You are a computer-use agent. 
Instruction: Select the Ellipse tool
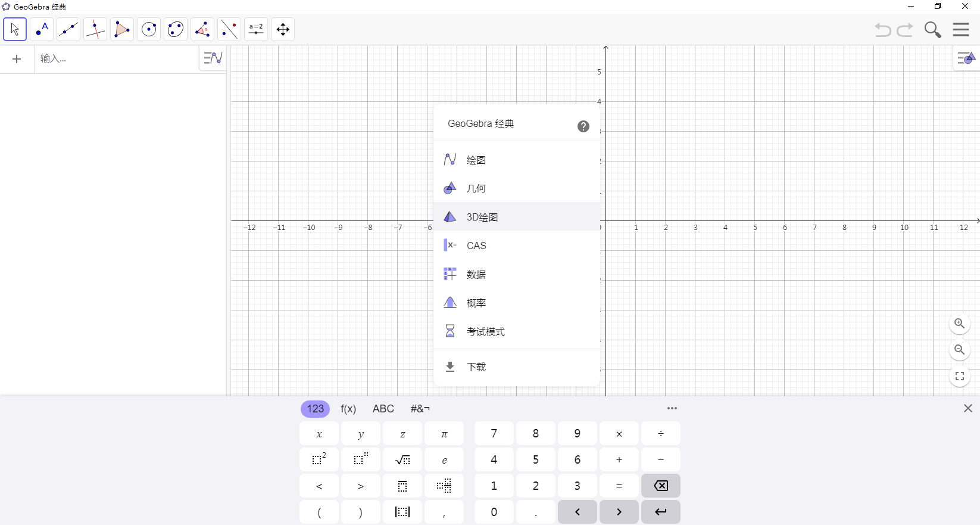click(176, 29)
